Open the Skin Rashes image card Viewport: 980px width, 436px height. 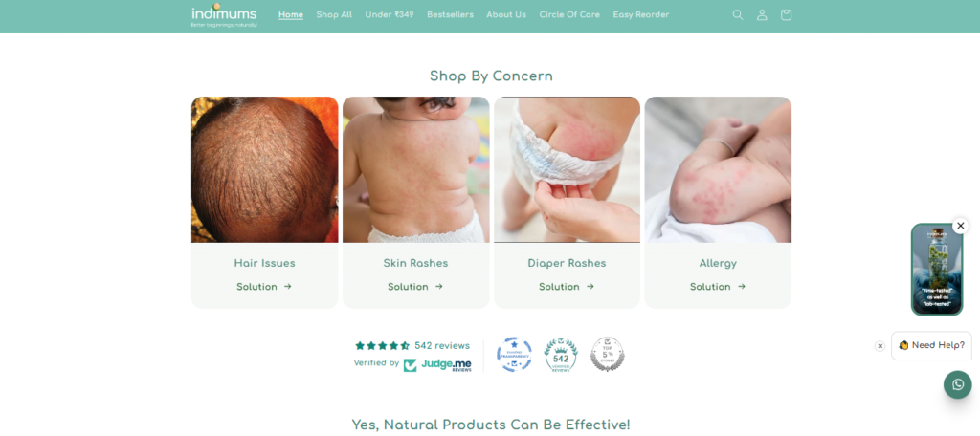(415, 169)
